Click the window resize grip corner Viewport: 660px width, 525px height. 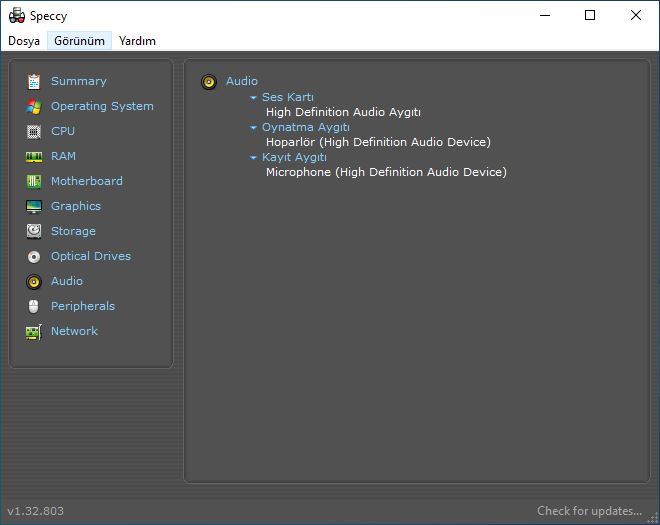point(653,518)
